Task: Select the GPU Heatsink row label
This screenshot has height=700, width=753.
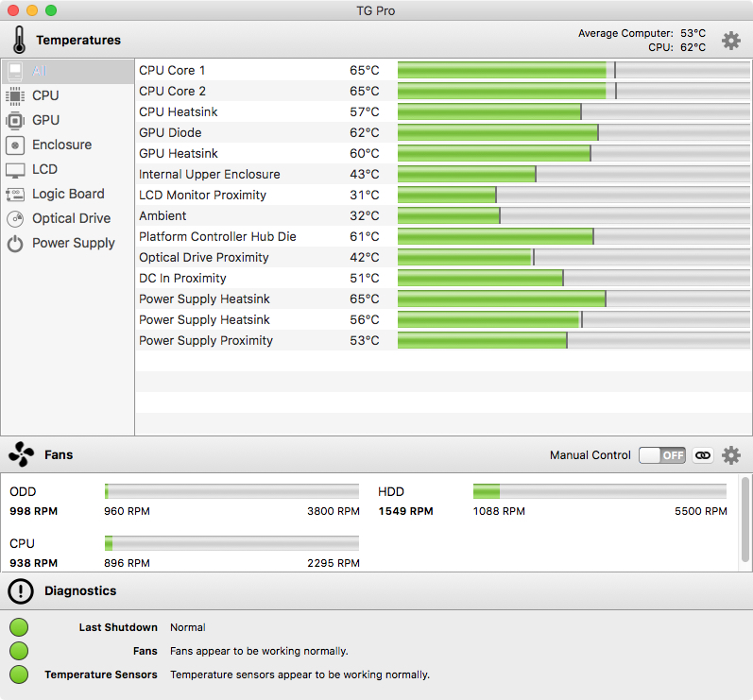Action: [179, 154]
